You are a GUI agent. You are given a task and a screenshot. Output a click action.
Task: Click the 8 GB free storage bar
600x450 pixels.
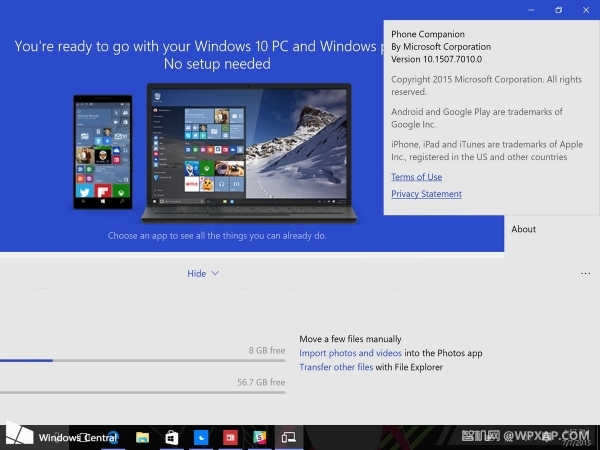[142, 360]
